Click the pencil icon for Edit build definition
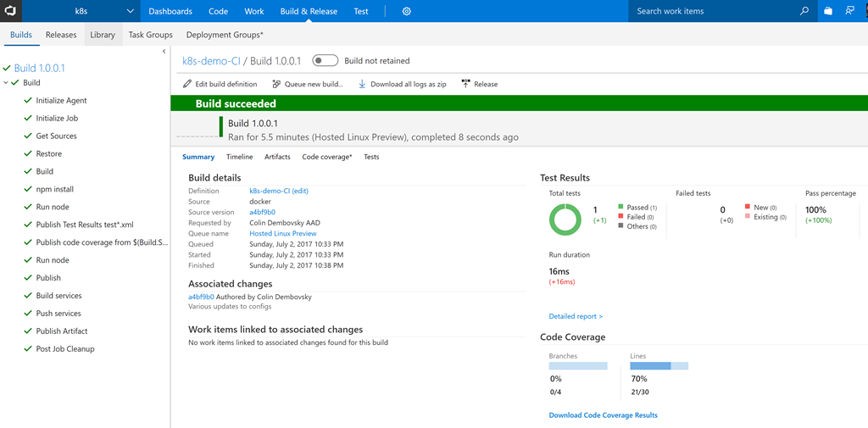This screenshot has width=868, height=428. tap(187, 85)
